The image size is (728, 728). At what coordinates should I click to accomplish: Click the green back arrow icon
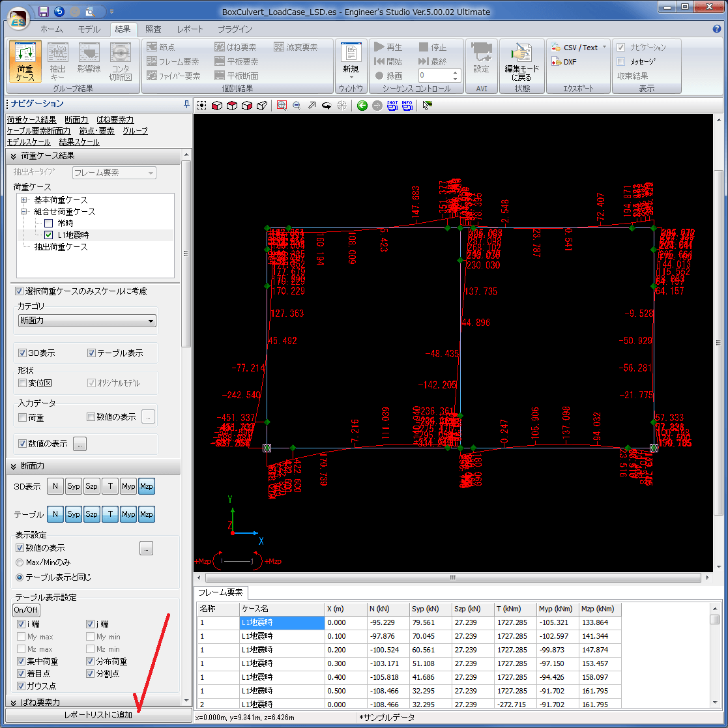coord(362,106)
